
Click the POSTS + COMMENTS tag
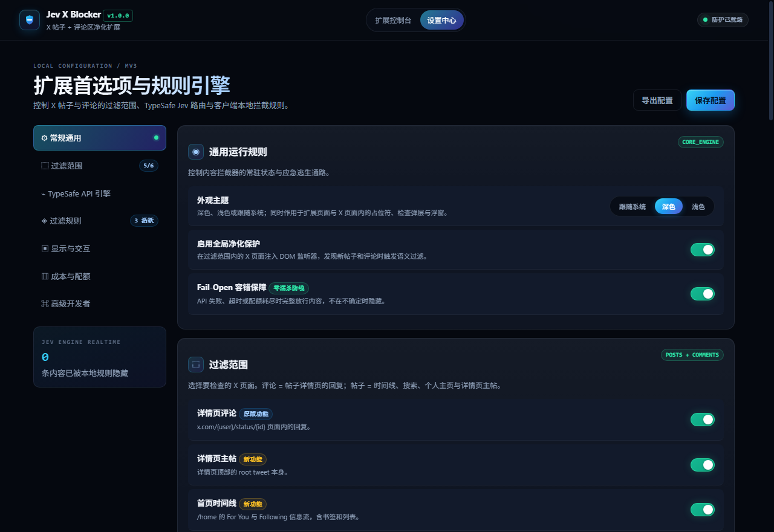(x=692, y=355)
